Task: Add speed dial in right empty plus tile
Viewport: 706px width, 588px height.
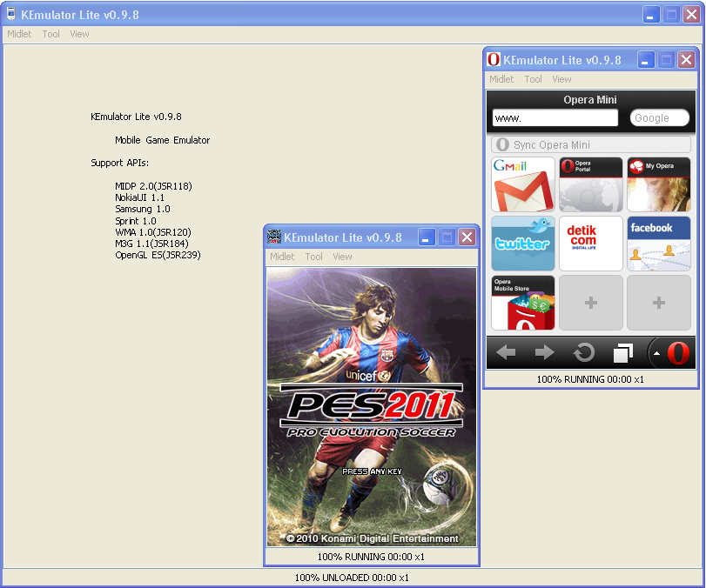Action: (x=659, y=303)
